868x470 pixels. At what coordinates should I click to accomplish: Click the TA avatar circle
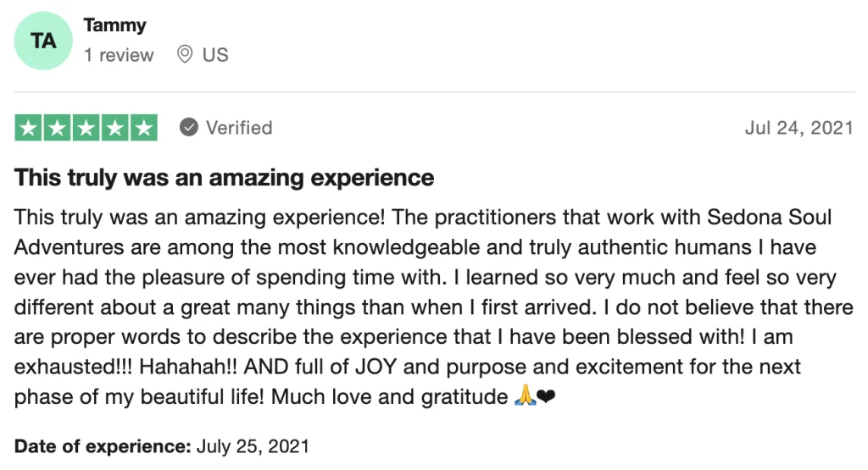(x=43, y=41)
